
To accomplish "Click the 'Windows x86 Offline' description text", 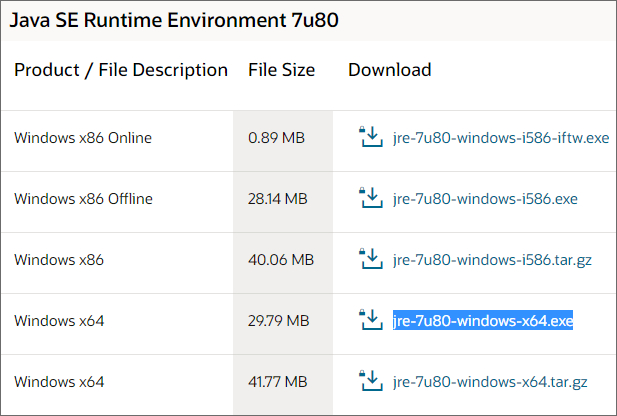I will tap(83, 199).
